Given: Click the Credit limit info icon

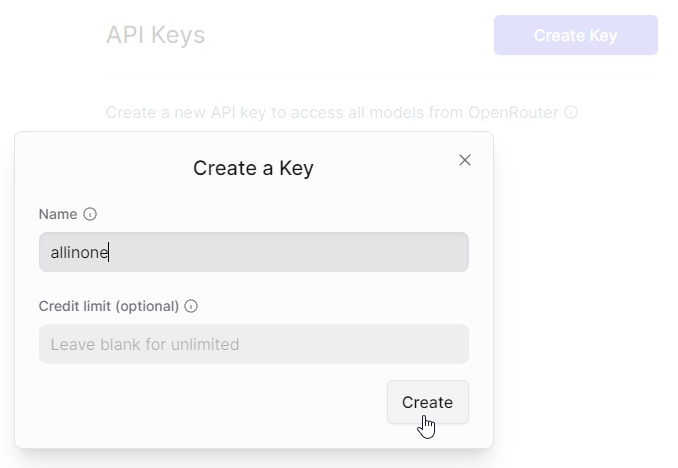Looking at the screenshot, I should click(191, 306).
